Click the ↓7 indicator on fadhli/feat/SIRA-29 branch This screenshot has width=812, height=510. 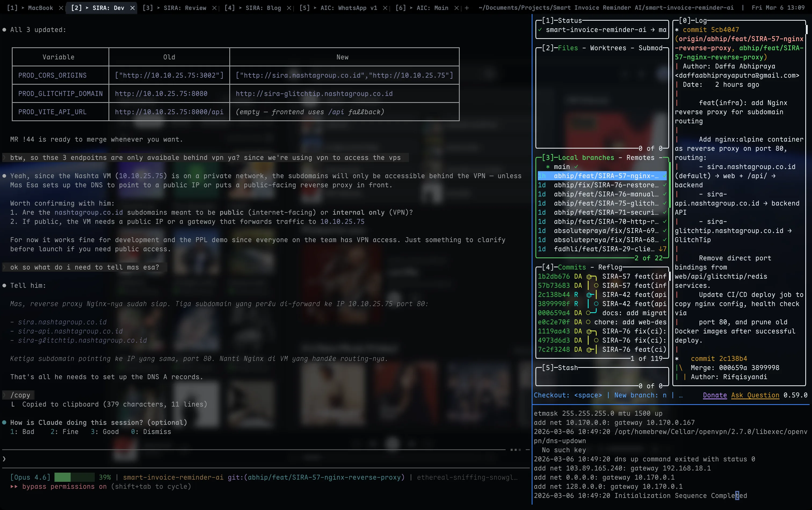662,249
